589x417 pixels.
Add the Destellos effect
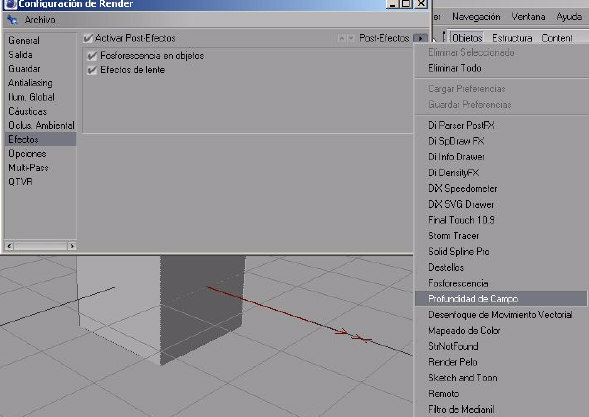(x=446, y=267)
